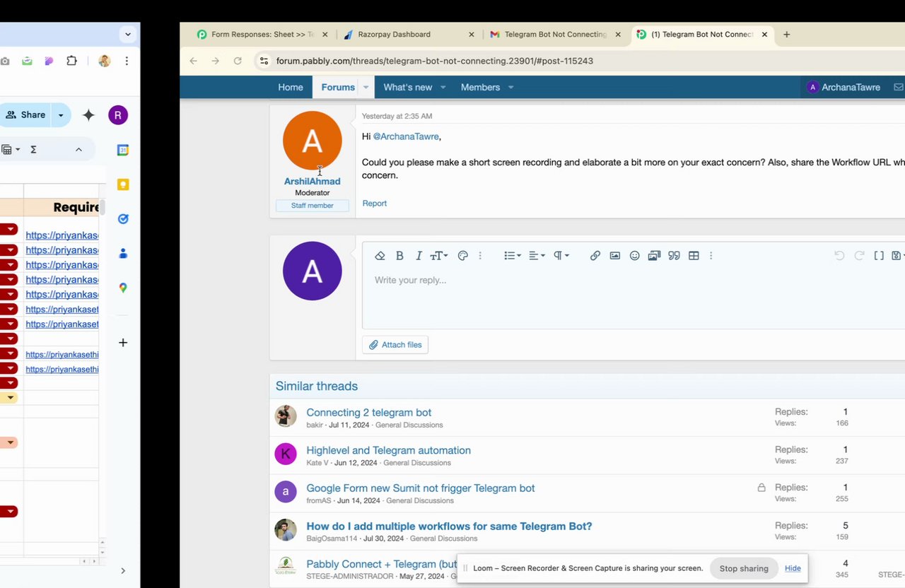Expand the Forums nav dropdown arrow
This screenshot has width=905, height=588.
point(366,87)
